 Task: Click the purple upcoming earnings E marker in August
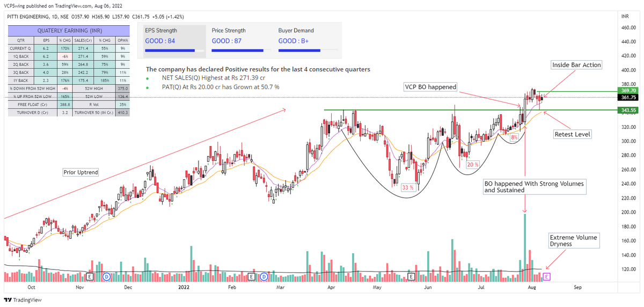coord(547,276)
